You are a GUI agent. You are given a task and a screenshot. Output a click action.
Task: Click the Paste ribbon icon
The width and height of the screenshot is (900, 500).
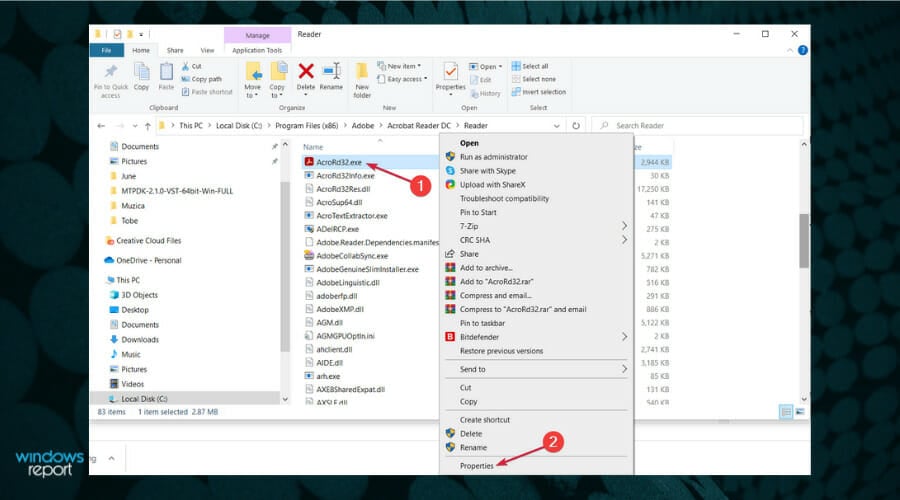166,77
